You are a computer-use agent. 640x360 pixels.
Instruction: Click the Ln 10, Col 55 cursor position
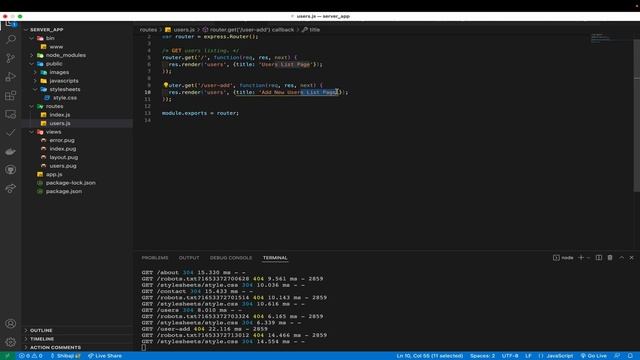point(429,356)
